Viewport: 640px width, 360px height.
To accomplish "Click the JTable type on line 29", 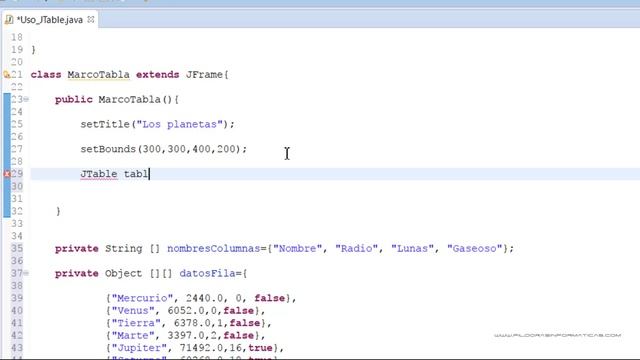I will click(x=98, y=174).
